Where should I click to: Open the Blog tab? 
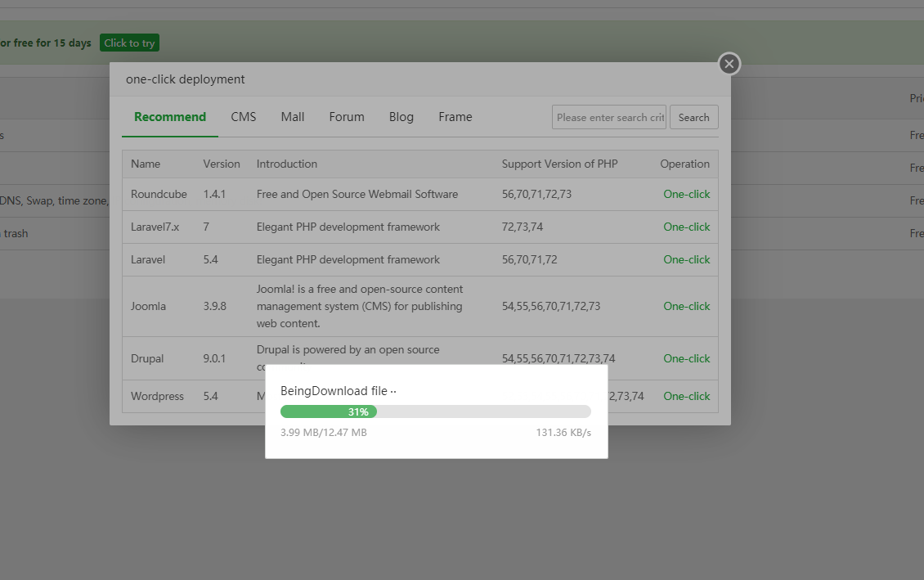[x=401, y=117]
